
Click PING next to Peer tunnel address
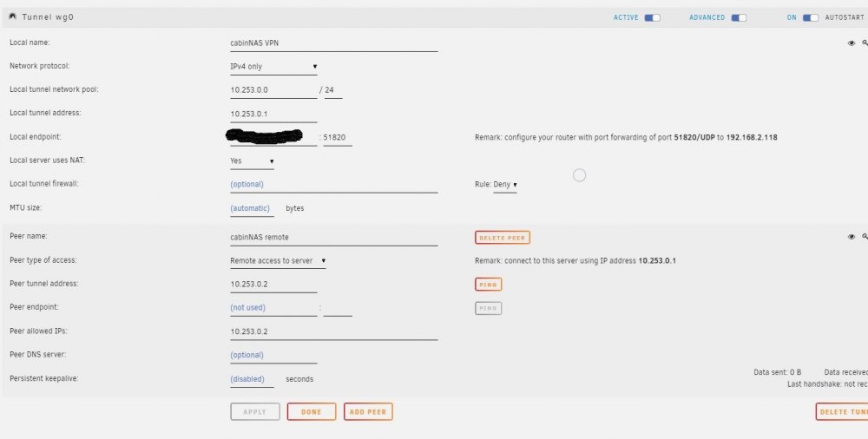488,285
